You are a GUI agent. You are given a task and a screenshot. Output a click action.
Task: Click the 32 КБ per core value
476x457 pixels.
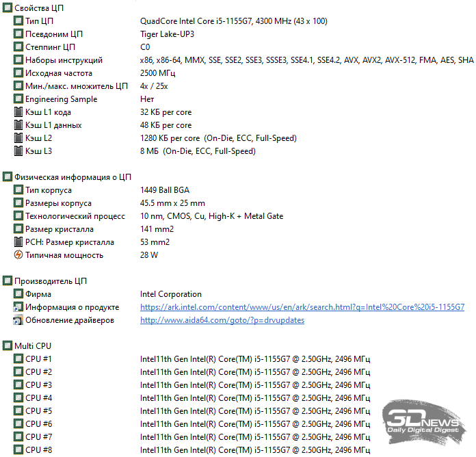tap(166, 112)
